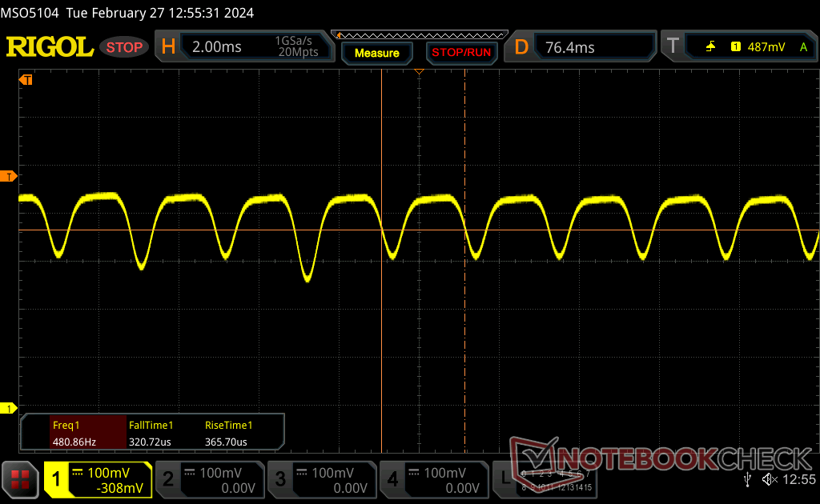This screenshot has width=820, height=504.
Task: Enable channel 3
Action: tap(322, 480)
